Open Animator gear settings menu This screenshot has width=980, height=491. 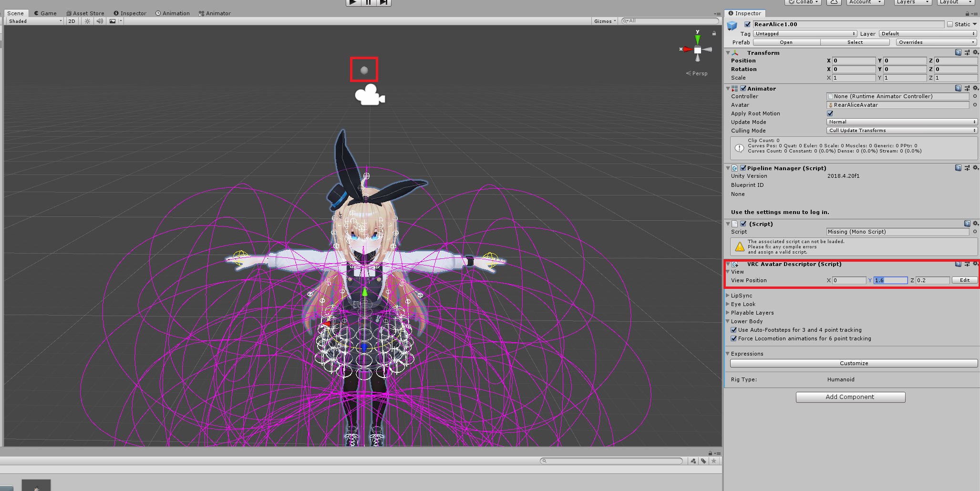[x=976, y=88]
